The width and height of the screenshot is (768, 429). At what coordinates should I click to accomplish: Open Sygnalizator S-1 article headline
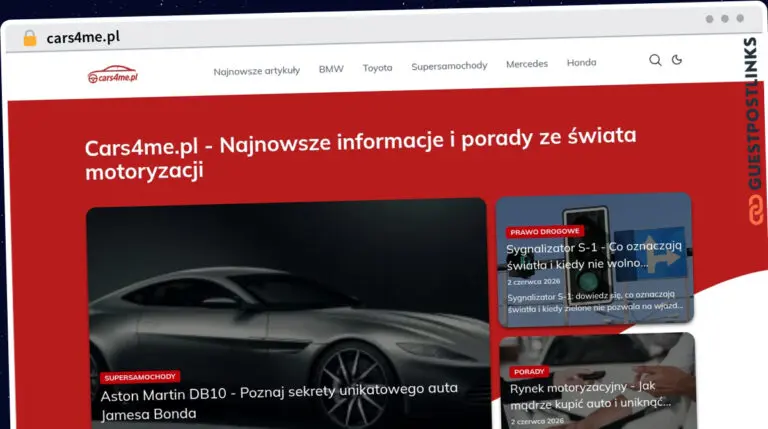[x=594, y=255]
